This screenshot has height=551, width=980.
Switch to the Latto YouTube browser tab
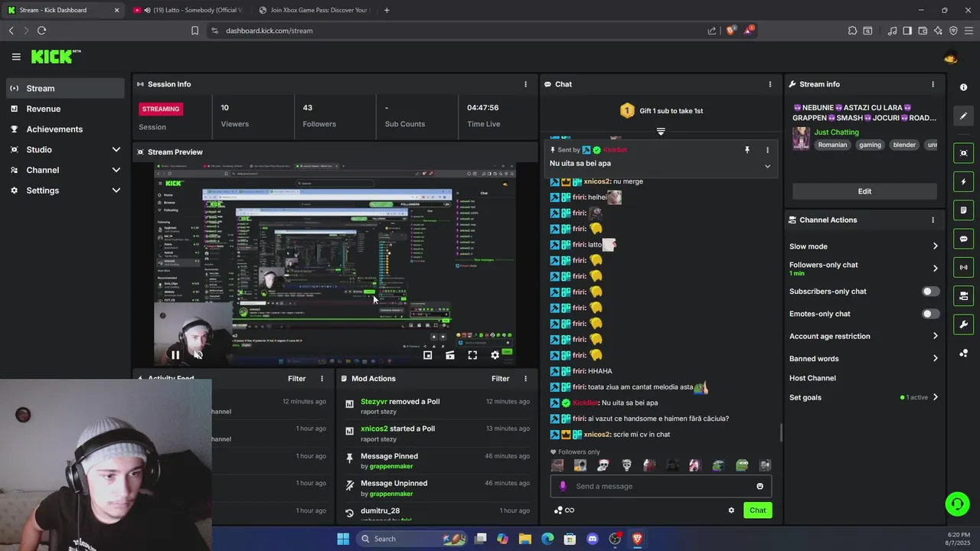click(188, 10)
